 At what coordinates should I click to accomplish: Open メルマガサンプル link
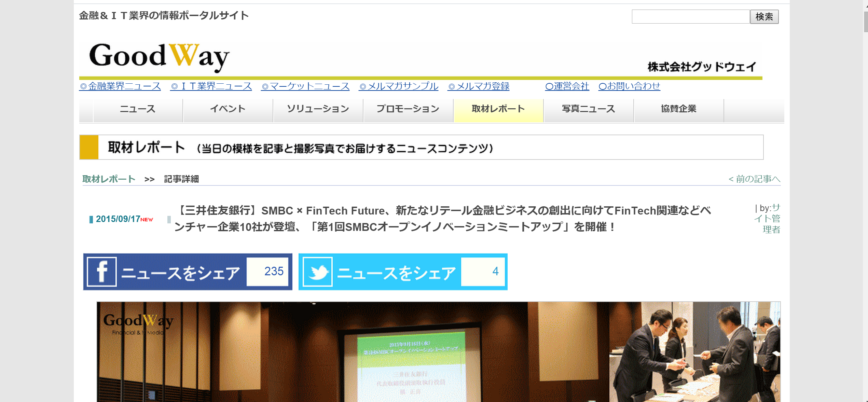pyautogui.click(x=399, y=86)
